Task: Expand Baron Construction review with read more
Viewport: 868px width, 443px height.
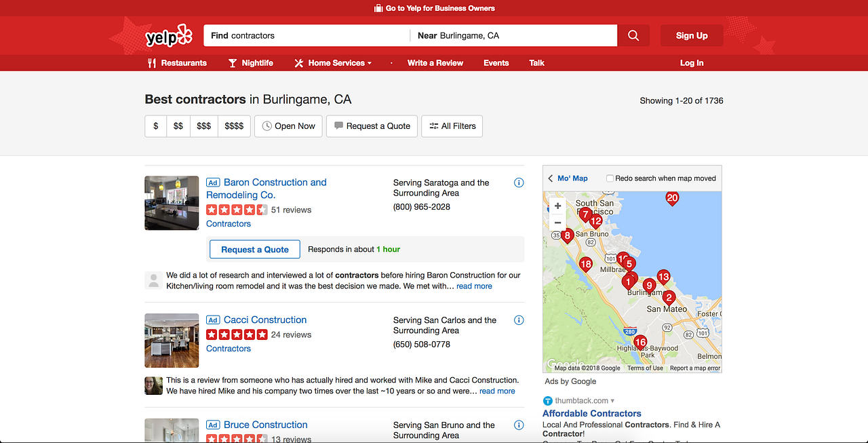Action: [x=474, y=286]
